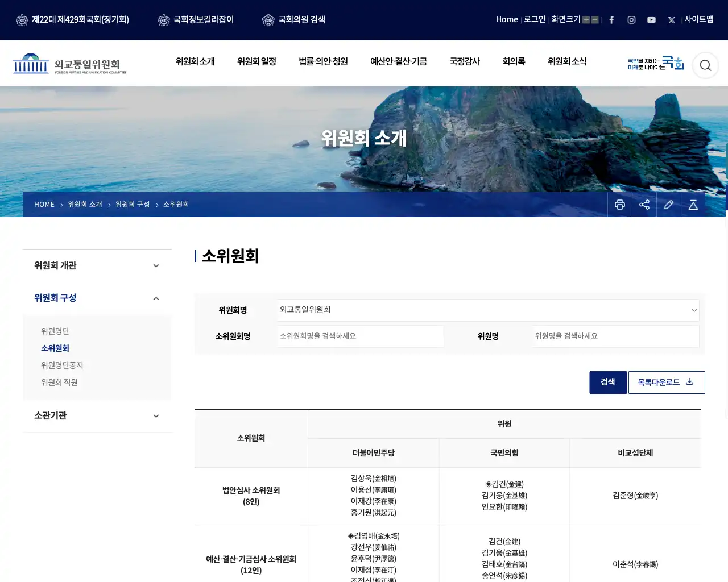The width and height of the screenshot is (728, 582).
Task: Focus the 위원명 search input field
Action: [x=616, y=336]
